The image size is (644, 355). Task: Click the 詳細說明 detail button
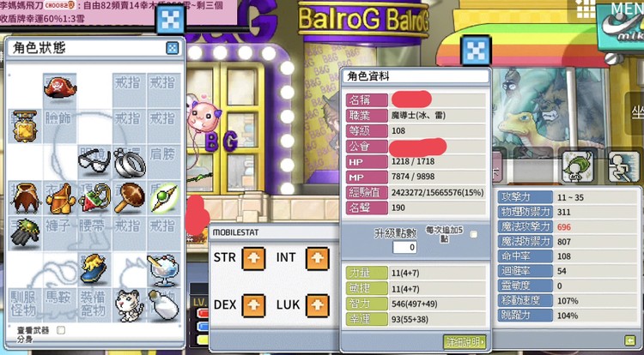(465, 341)
